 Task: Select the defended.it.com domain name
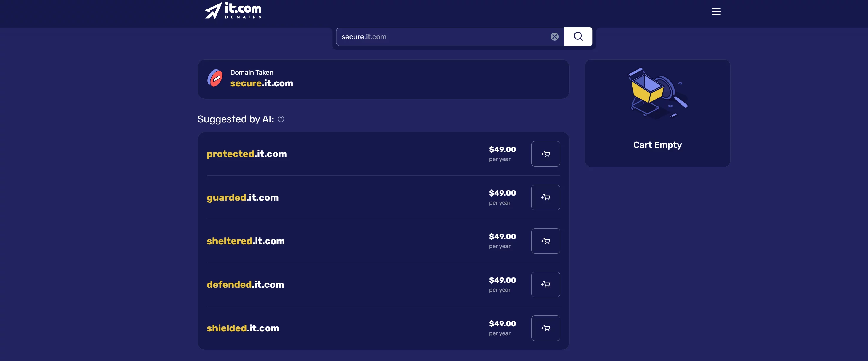click(245, 285)
